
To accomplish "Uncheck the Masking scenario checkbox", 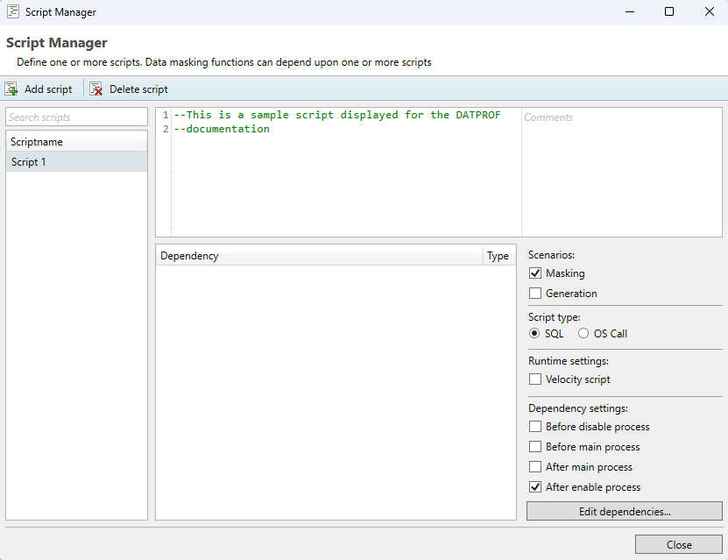I will click(535, 273).
